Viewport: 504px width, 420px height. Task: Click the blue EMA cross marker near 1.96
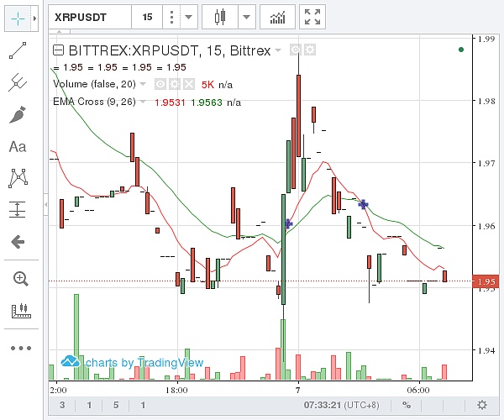[288, 223]
